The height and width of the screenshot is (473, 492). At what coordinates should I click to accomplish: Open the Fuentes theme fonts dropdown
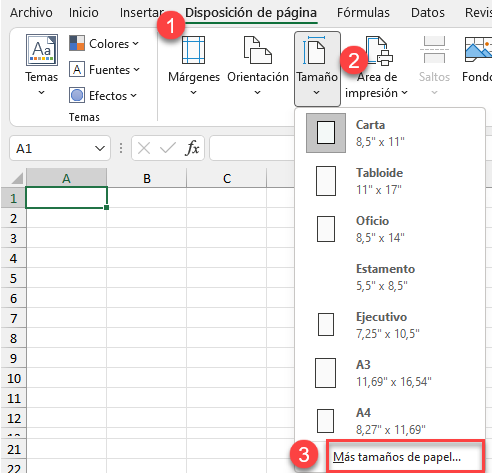(x=104, y=70)
